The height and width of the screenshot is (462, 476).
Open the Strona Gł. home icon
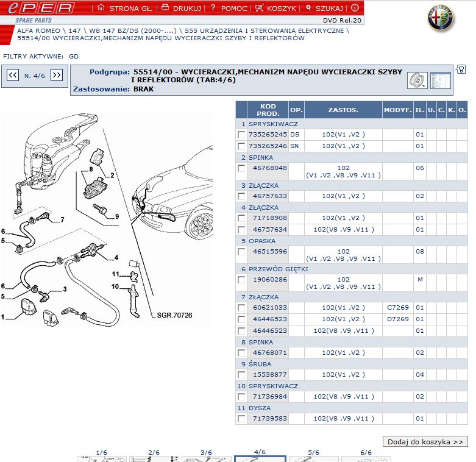click(x=101, y=7)
